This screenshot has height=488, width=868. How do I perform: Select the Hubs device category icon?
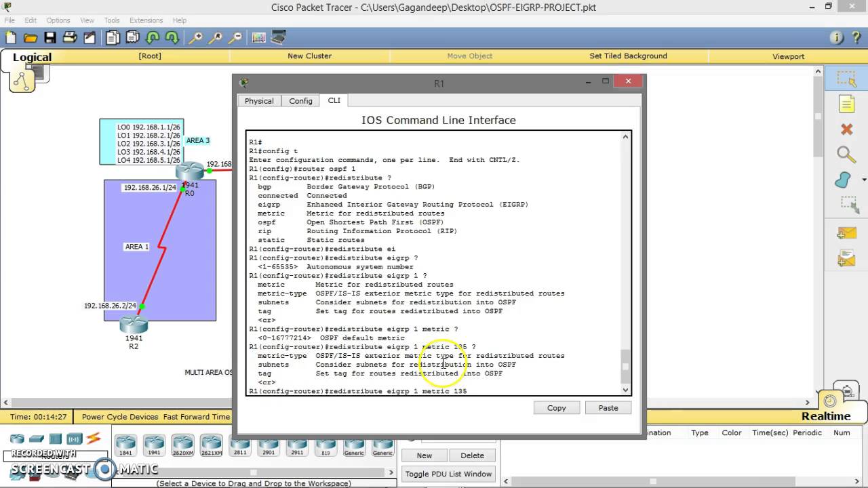click(56, 439)
